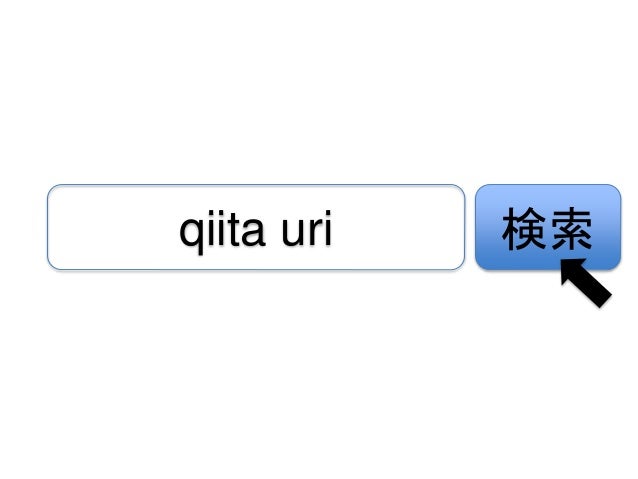Click the black arrow pointer graphic

586,282
